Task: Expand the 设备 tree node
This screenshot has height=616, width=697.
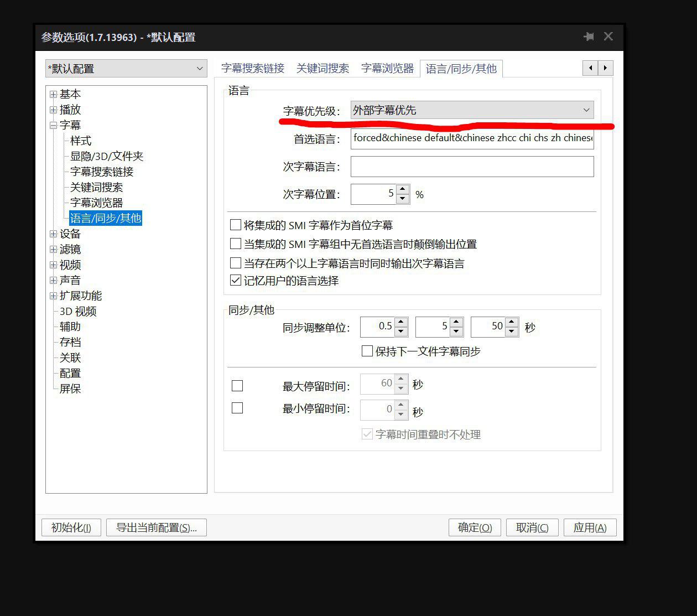Action: (x=53, y=234)
